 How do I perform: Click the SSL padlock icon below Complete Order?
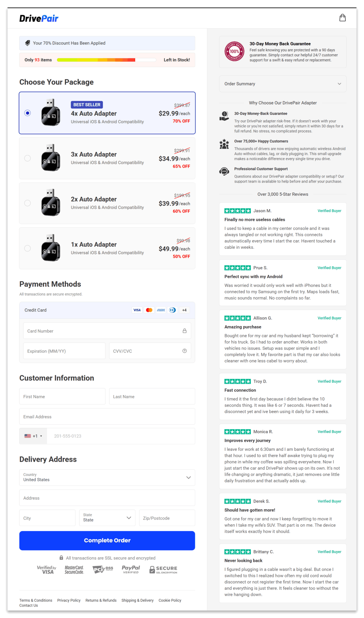click(x=61, y=558)
